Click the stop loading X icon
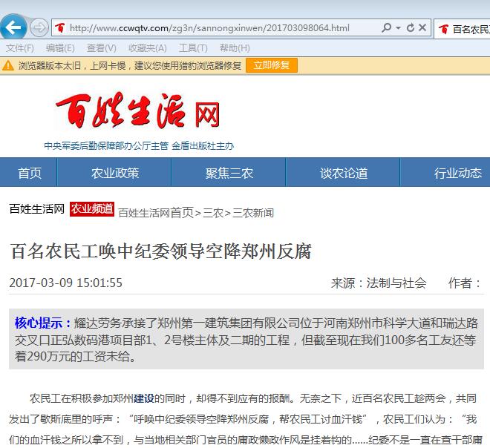490x448 pixels. pyautogui.click(x=422, y=28)
